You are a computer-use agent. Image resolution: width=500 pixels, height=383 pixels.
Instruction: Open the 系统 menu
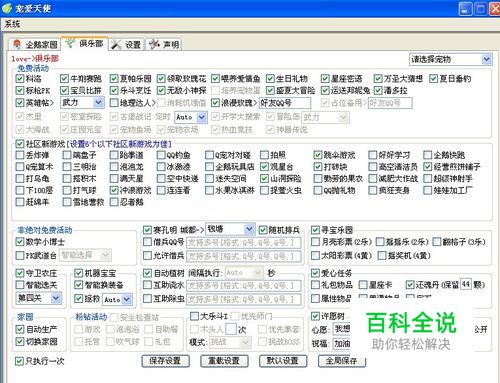point(12,24)
